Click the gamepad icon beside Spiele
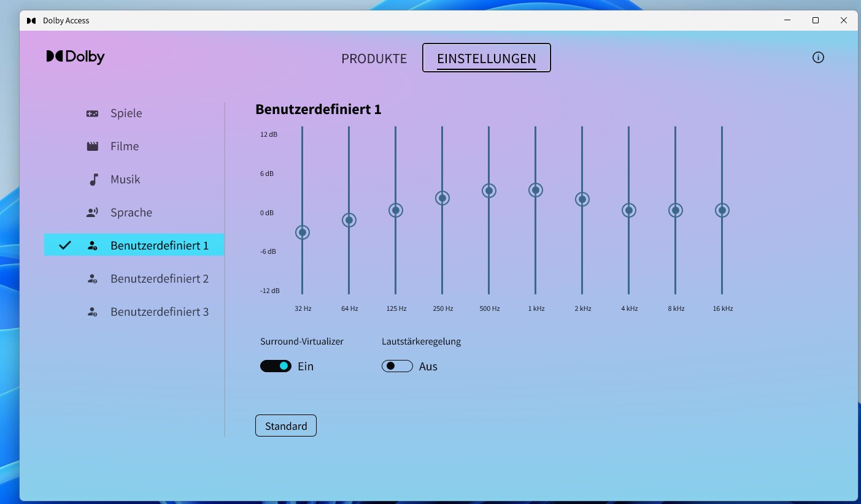 tap(92, 113)
